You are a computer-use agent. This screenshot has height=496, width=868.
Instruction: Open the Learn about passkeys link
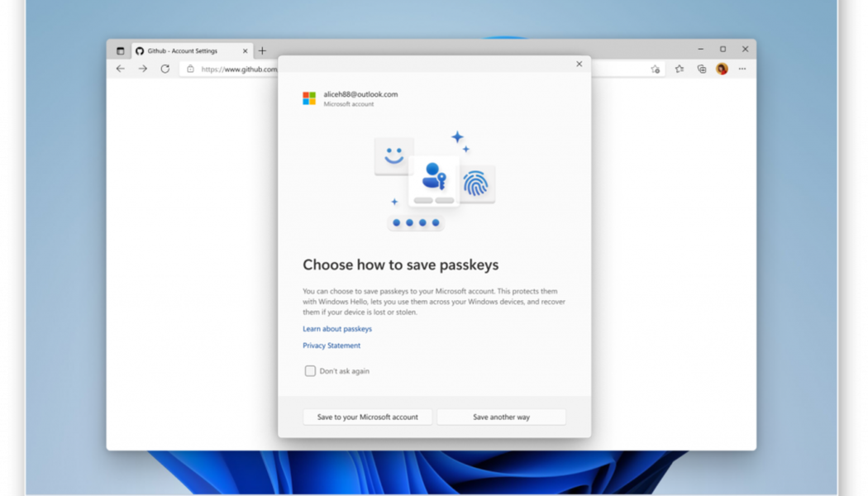pyautogui.click(x=336, y=328)
